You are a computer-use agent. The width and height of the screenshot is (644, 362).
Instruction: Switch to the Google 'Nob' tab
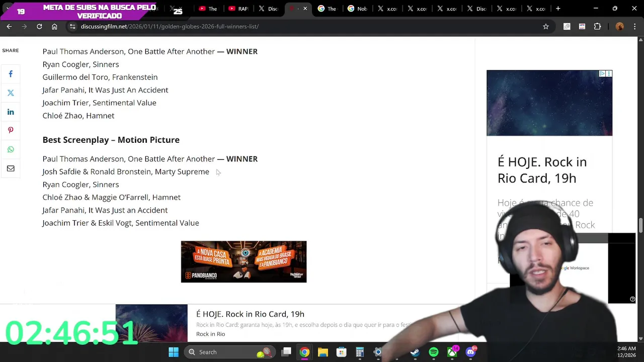click(357, 9)
